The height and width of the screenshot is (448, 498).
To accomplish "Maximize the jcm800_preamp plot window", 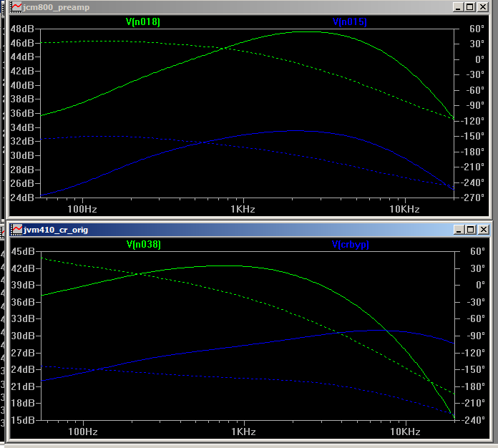I will click(469, 7).
